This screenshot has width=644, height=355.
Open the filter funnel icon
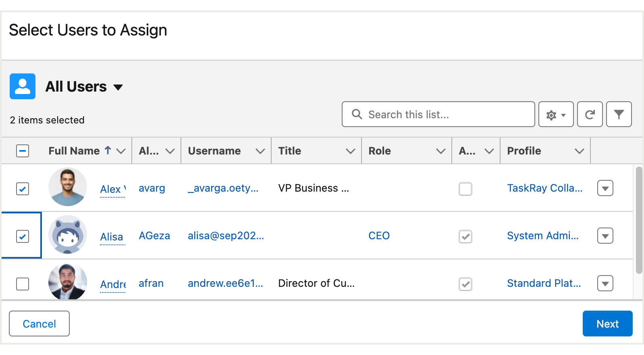click(619, 115)
